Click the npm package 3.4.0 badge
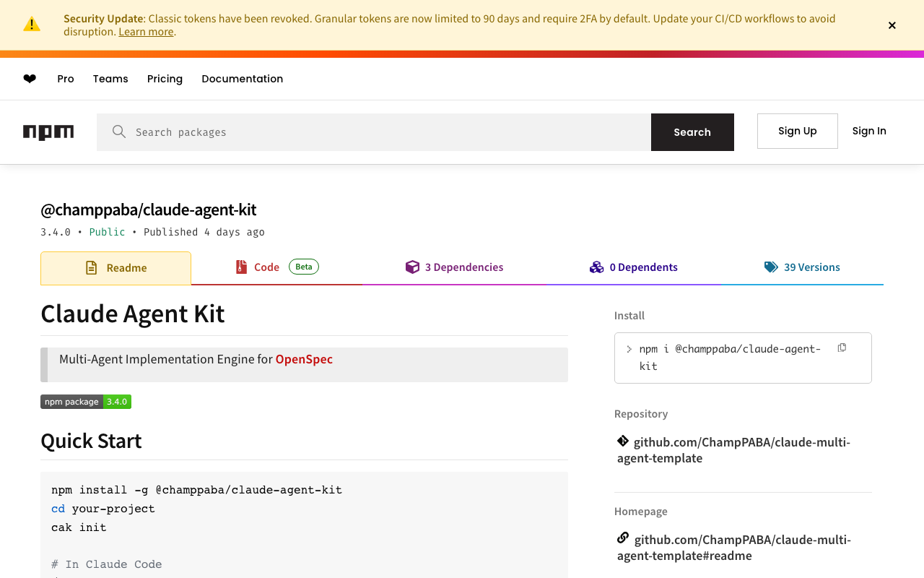Image resolution: width=924 pixels, height=578 pixels. point(86,402)
